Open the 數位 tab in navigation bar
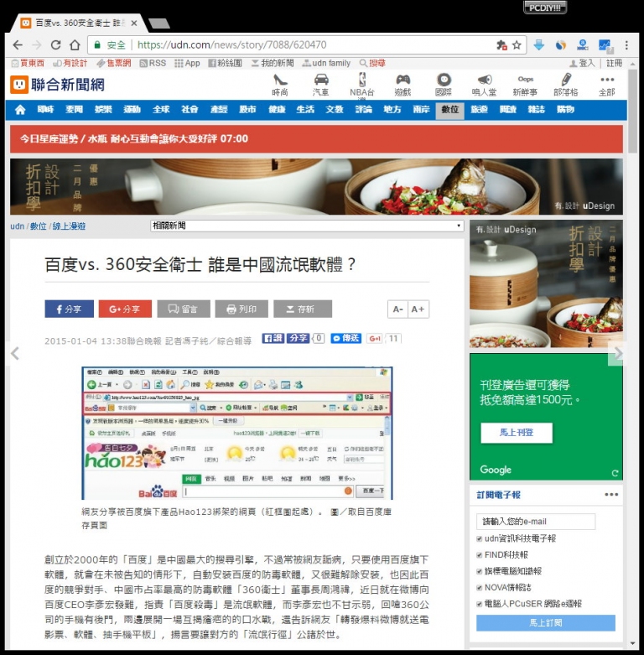644x655 pixels. point(449,109)
